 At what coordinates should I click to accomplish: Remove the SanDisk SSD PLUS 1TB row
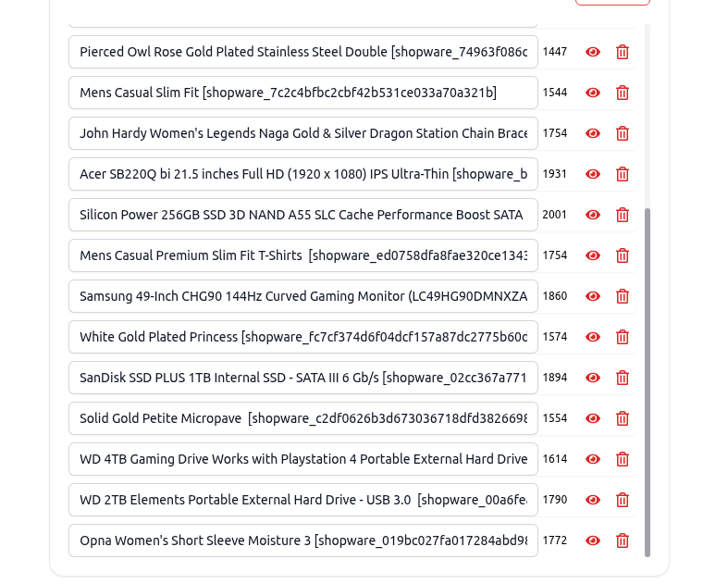[x=623, y=378]
